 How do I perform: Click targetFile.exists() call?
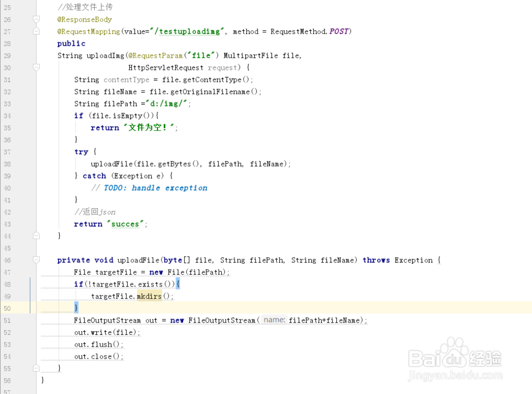tap(133, 284)
